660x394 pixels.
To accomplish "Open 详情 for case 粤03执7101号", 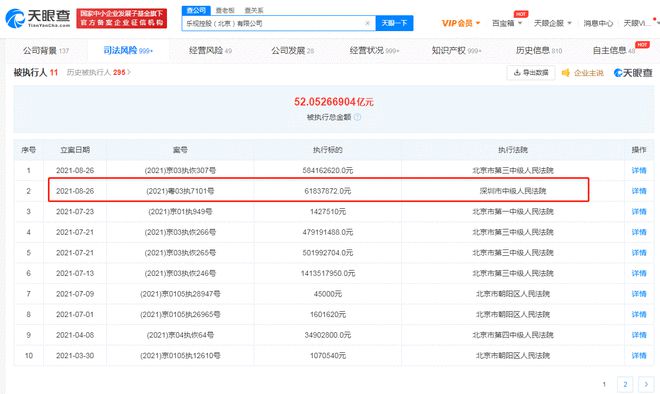I will coord(639,191).
